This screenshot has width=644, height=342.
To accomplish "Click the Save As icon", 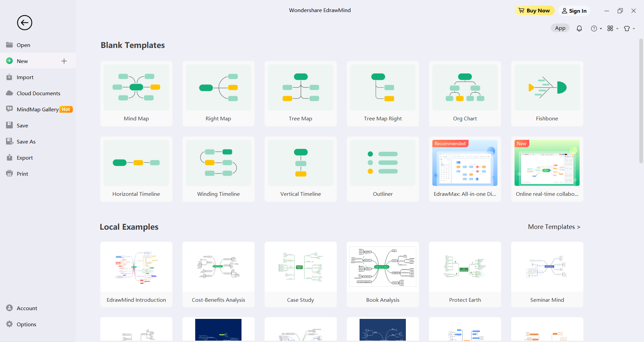I will (x=9, y=141).
